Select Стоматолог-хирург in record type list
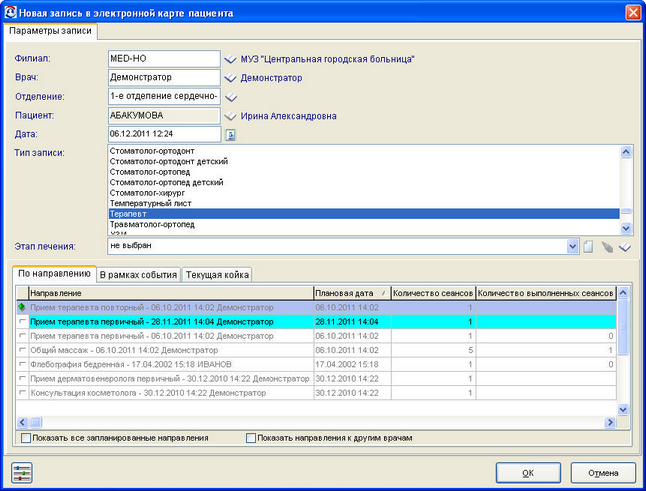 point(364,193)
